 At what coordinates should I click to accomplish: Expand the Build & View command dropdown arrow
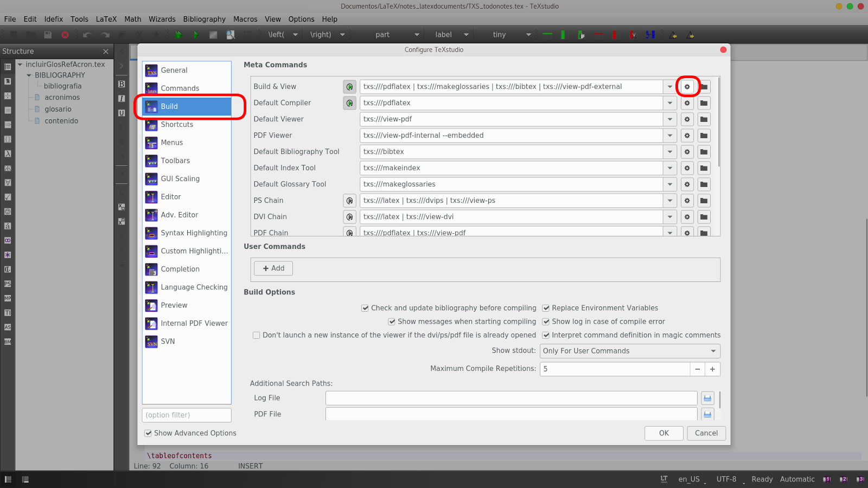click(x=670, y=87)
